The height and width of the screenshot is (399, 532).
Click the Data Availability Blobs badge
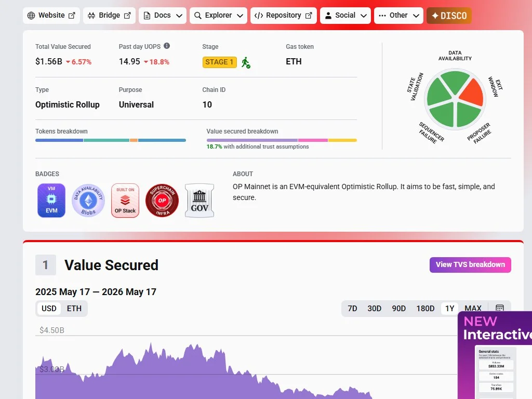pyautogui.click(x=88, y=200)
